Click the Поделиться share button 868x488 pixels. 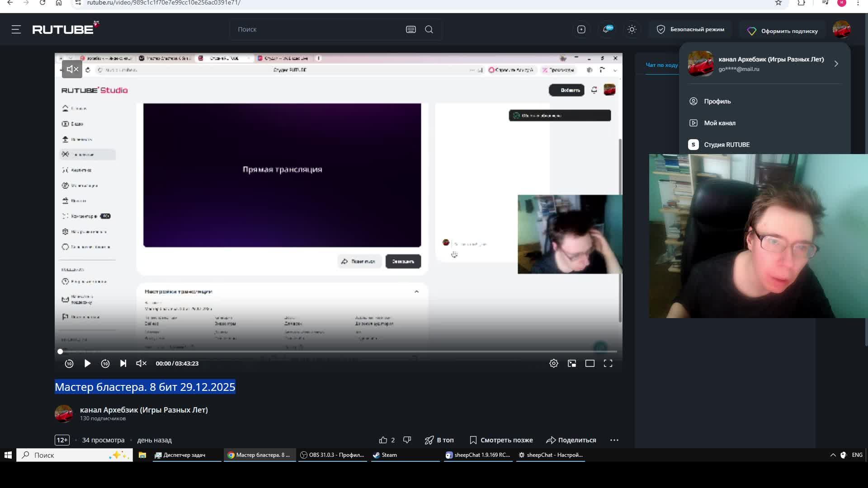click(571, 440)
